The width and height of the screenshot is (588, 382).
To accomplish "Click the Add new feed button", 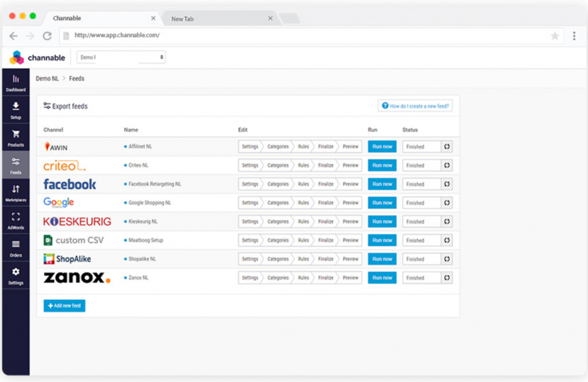I will (x=64, y=305).
